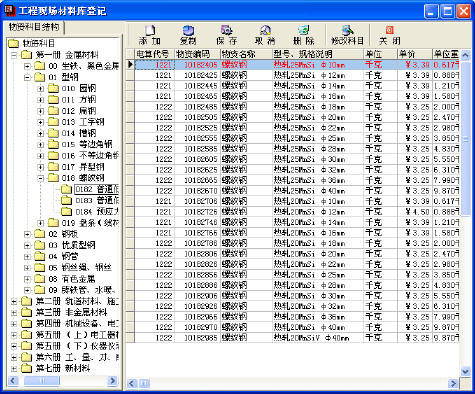Open the 修改科目 toolbar icon

(x=347, y=35)
